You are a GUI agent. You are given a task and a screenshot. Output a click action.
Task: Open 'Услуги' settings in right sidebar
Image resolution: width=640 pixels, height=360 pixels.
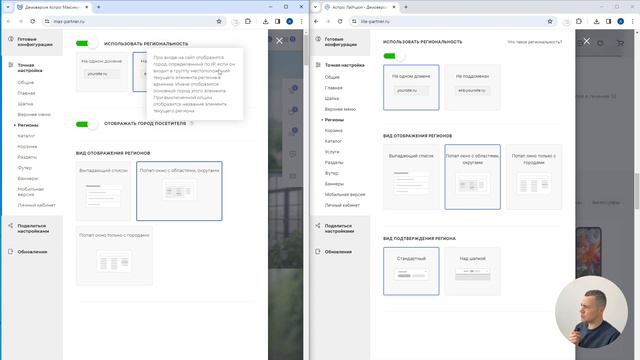click(332, 151)
